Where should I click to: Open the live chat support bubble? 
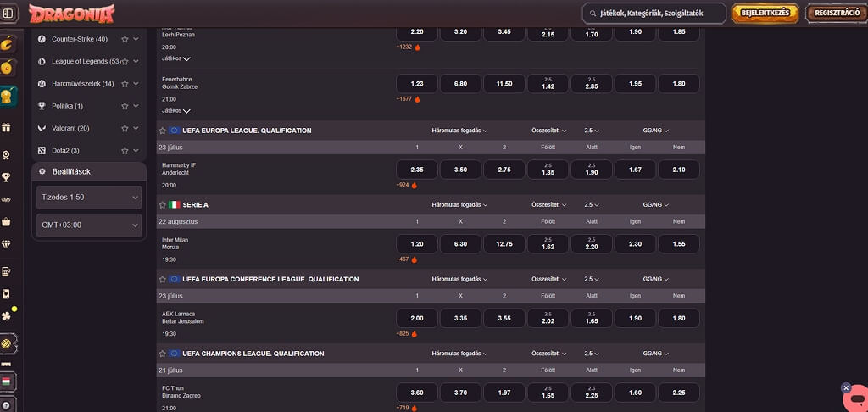858,398
